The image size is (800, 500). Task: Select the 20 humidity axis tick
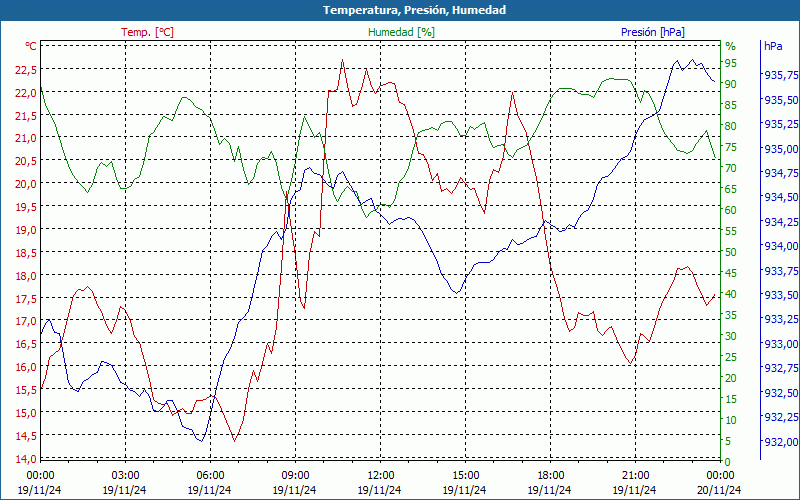click(x=731, y=378)
